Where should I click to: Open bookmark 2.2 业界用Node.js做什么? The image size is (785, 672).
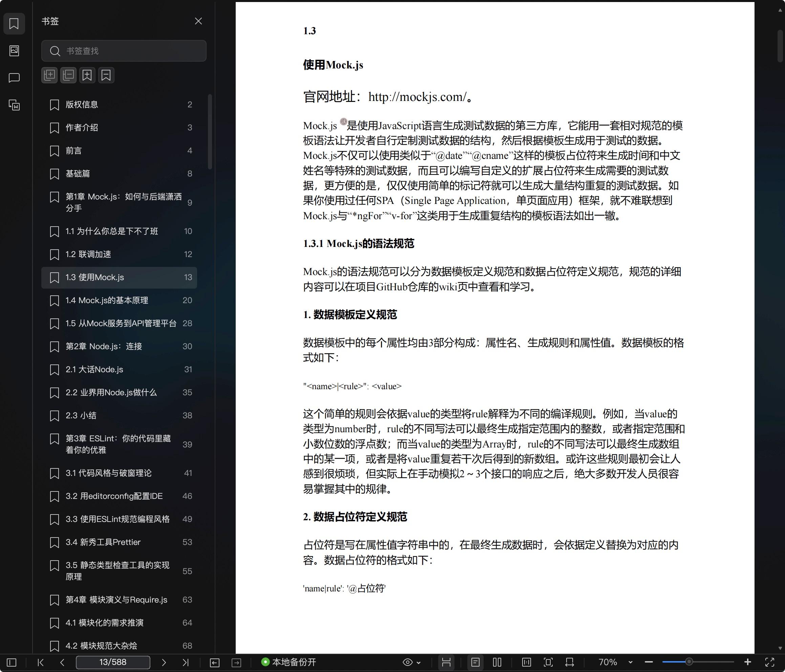click(x=119, y=392)
